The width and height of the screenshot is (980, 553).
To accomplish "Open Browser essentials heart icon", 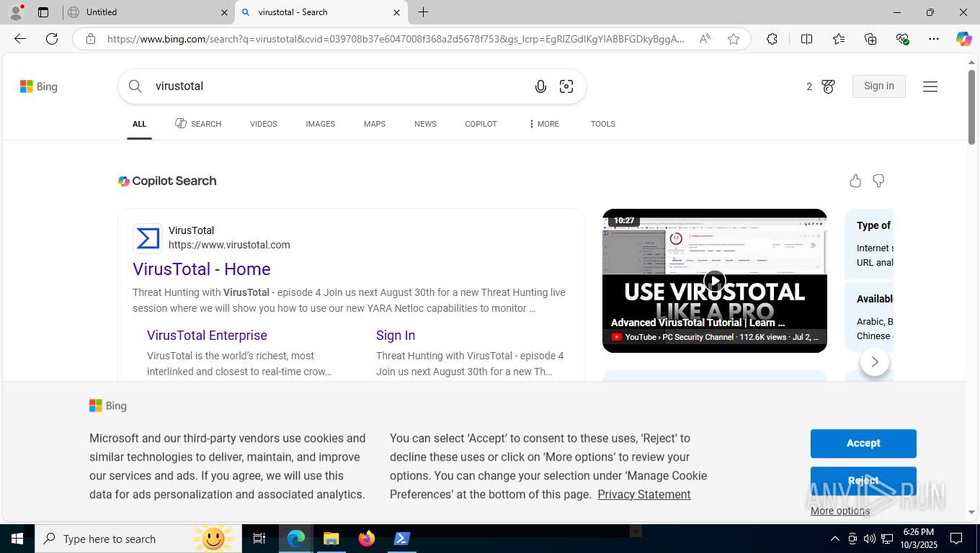I will [x=902, y=39].
